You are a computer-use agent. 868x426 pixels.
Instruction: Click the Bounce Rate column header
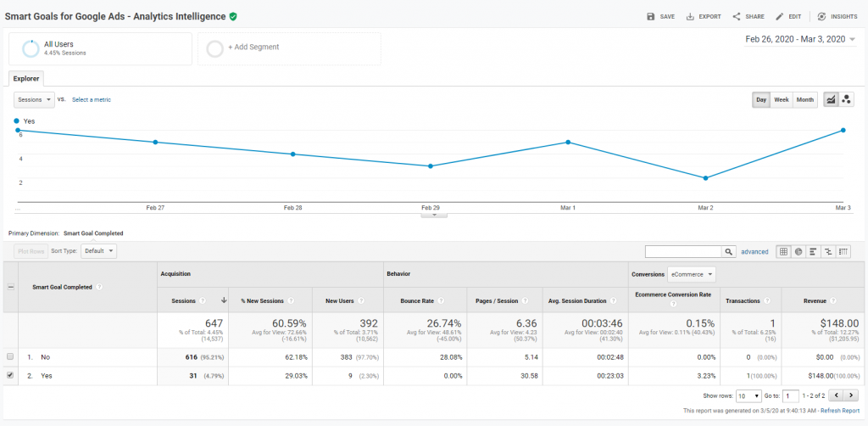tap(417, 300)
